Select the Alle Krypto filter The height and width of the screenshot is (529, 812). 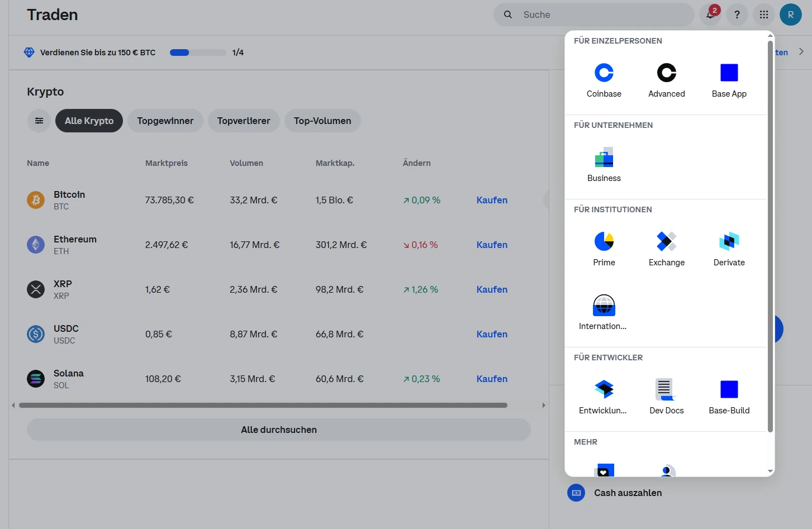(89, 121)
